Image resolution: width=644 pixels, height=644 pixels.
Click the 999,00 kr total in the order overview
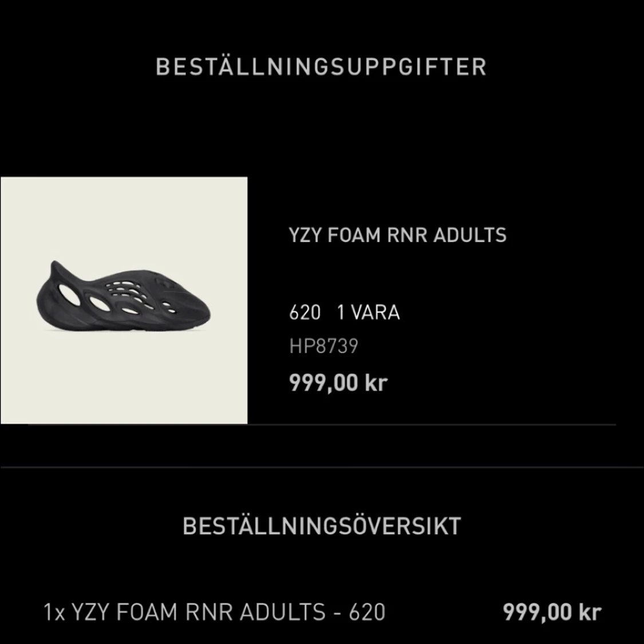click(x=552, y=613)
